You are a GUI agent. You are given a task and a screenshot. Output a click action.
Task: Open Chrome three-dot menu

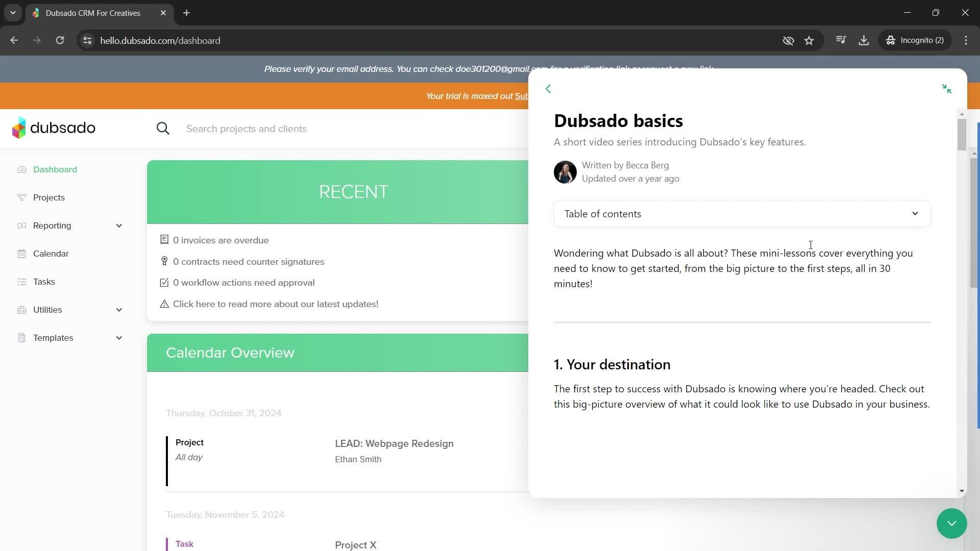pyautogui.click(x=966, y=40)
